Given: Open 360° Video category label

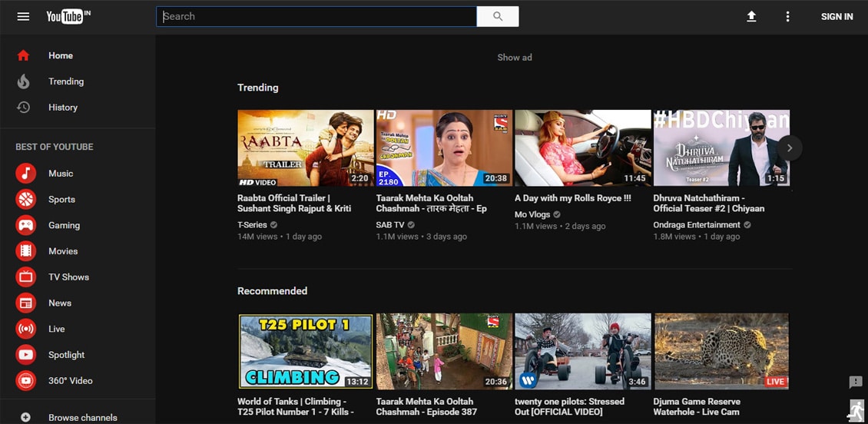Looking at the screenshot, I should coord(71,381).
